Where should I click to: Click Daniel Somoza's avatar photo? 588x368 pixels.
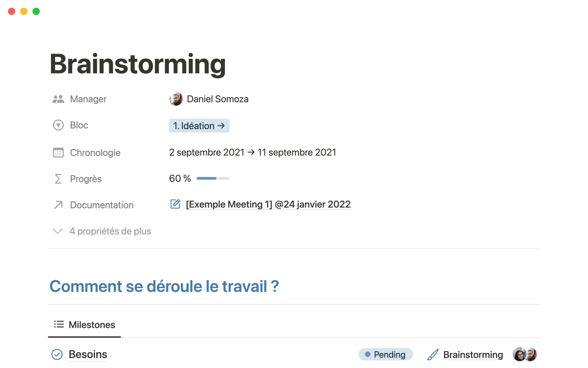[176, 99]
